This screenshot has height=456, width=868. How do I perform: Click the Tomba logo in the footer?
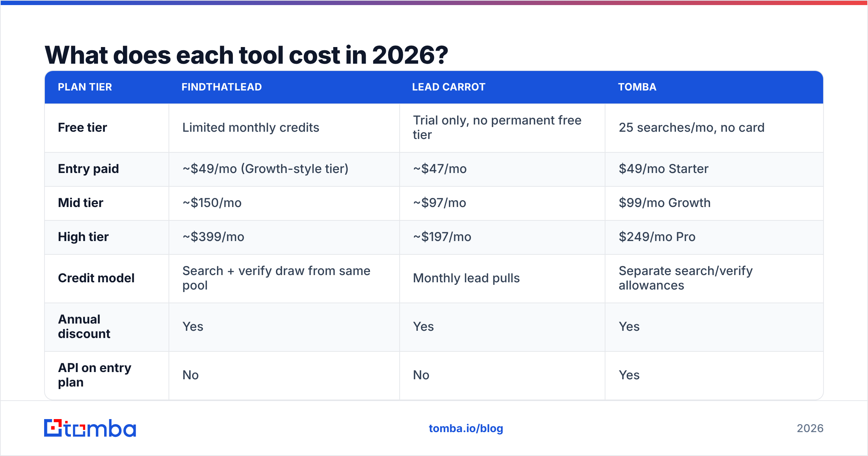point(90,428)
